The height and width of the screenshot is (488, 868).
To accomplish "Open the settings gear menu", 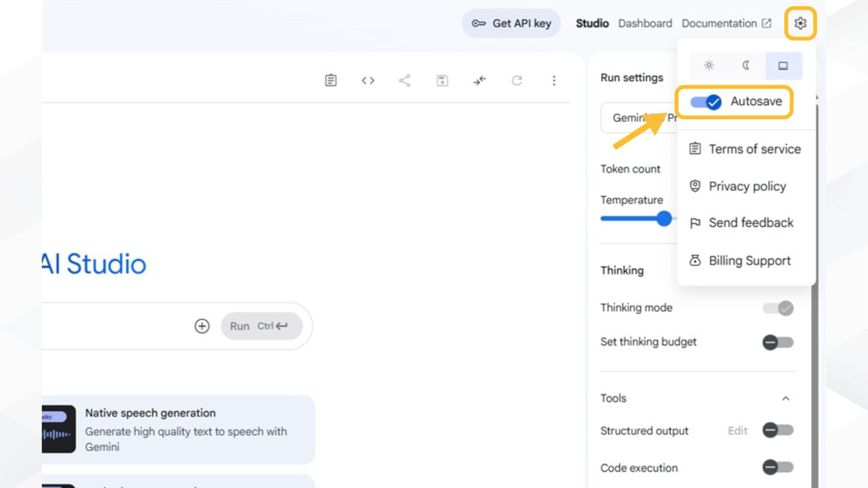I will coord(800,23).
